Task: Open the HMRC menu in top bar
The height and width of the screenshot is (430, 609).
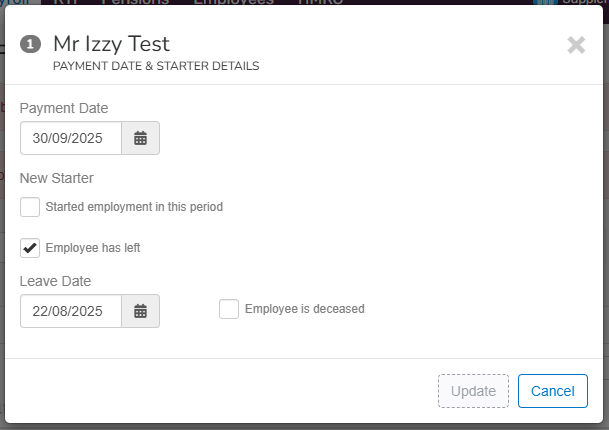Action: coord(322,3)
